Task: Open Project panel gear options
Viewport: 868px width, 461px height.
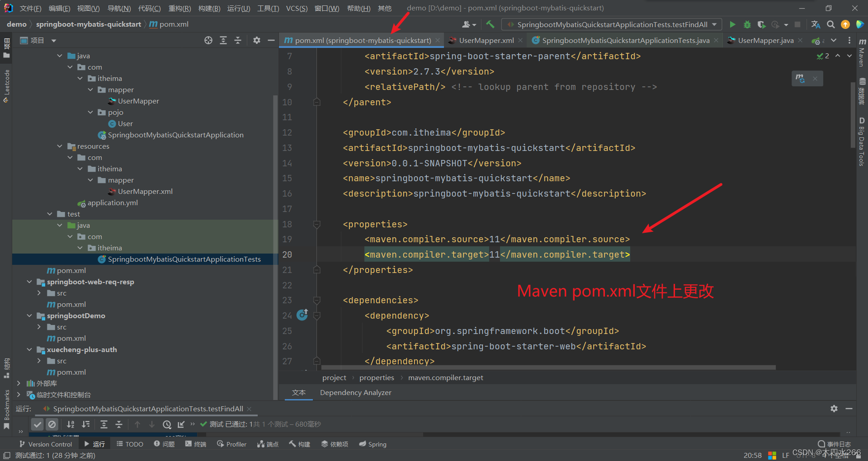Action: click(257, 40)
